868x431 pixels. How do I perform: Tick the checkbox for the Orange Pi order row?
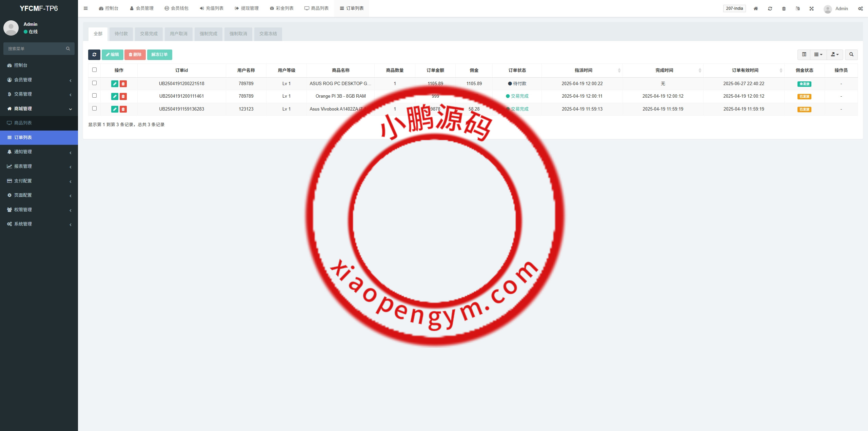(95, 96)
